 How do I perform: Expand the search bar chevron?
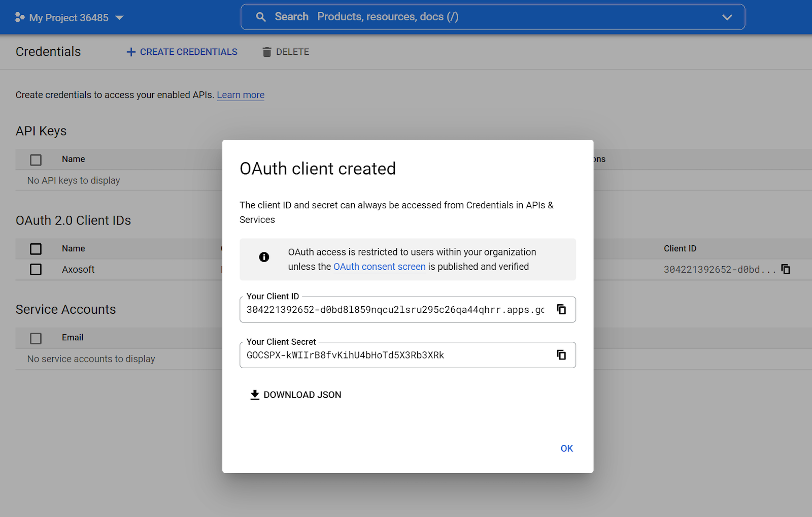(727, 17)
